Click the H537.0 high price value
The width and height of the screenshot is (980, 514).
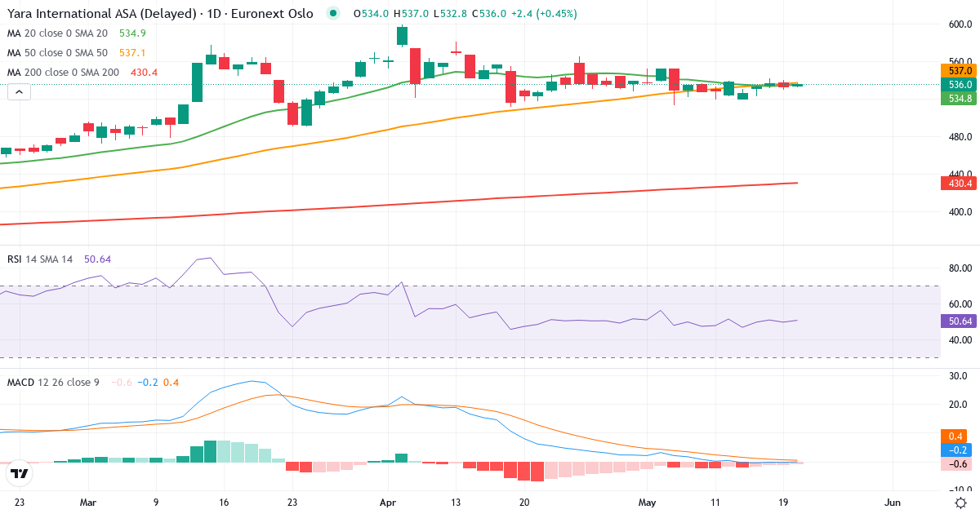tap(409, 14)
